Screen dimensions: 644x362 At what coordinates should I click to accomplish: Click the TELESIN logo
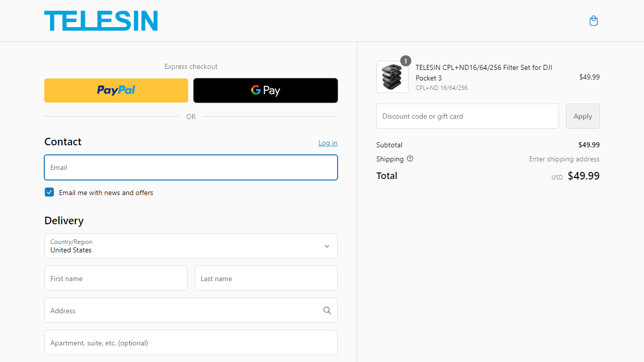pos(101,21)
